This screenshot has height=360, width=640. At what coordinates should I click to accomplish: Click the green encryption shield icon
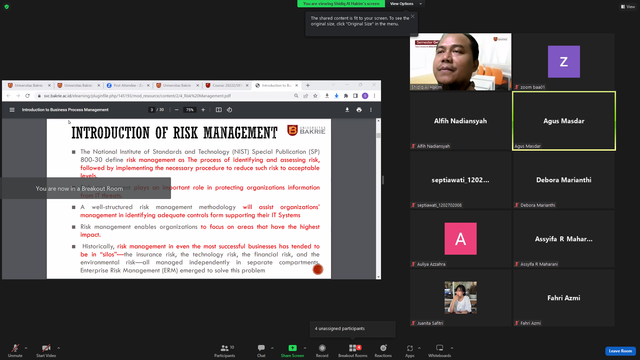[7, 7]
